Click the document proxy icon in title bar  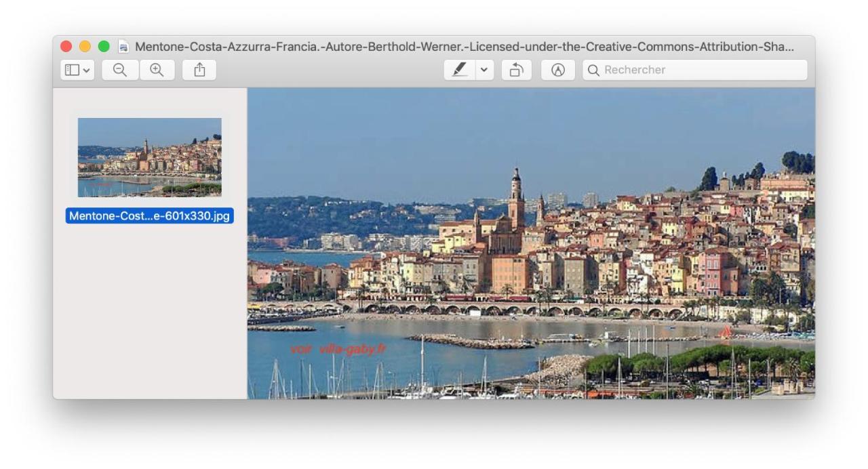tap(123, 47)
